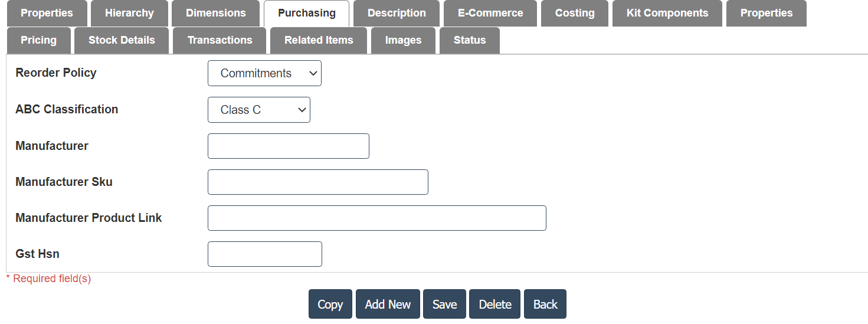
Task: Click into the Gst Hsn input box
Action: pos(264,254)
